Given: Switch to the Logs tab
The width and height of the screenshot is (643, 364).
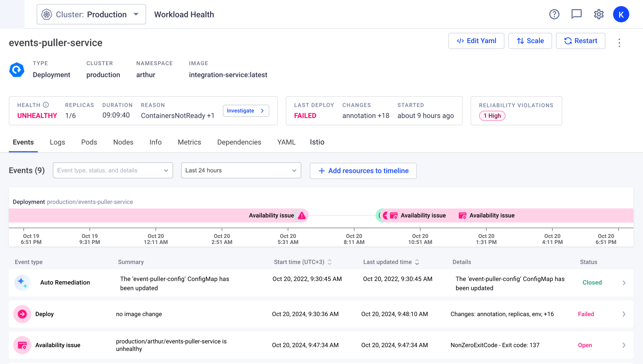Looking at the screenshot, I should point(57,142).
